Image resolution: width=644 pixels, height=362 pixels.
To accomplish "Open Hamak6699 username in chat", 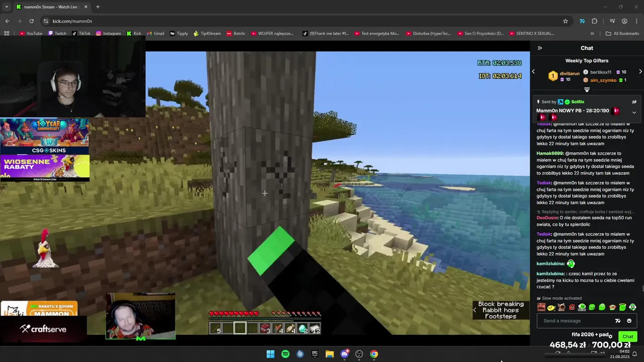I will click(x=550, y=153).
